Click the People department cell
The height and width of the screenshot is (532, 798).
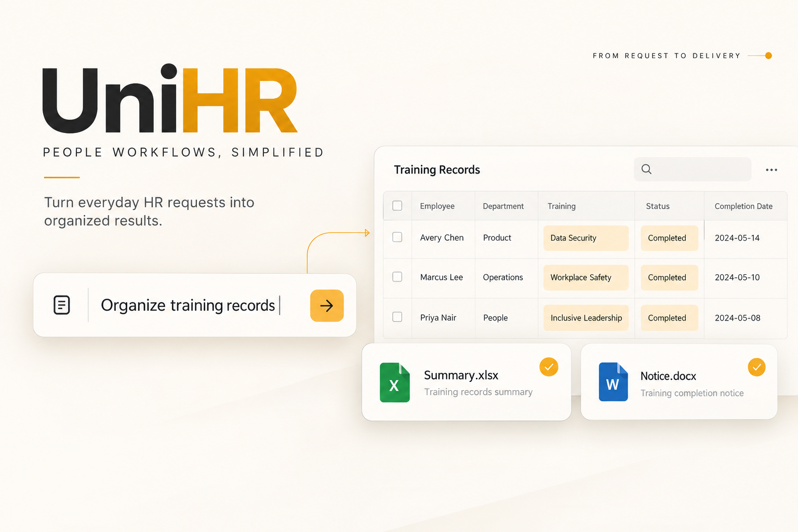(496, 317)
